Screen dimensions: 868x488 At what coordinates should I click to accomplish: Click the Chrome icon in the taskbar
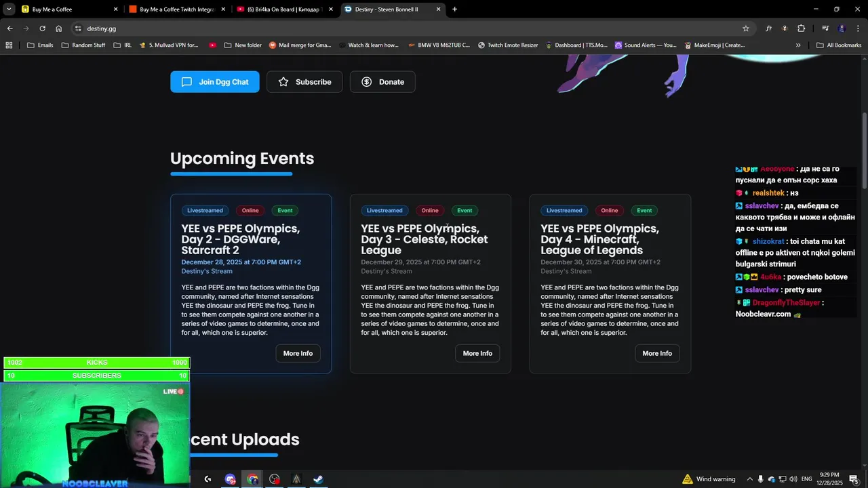(252, 479)
